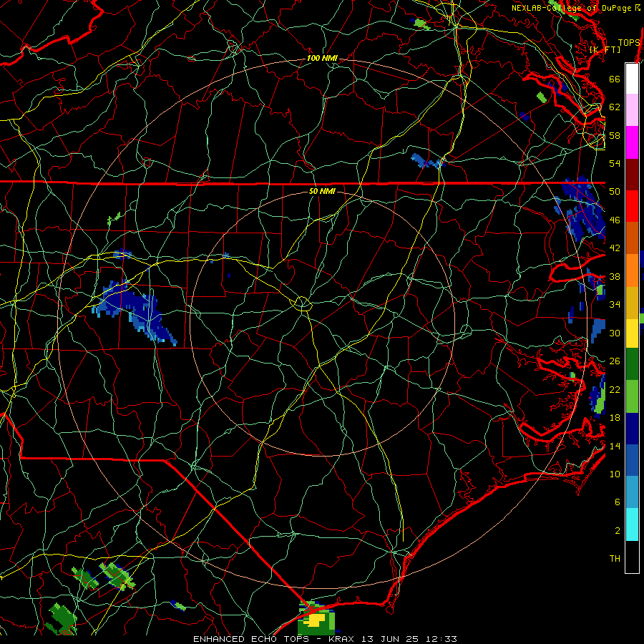
Task: Click the '13 JUN 25 12:33' timestamp
Action: click(x=409, y=639)
